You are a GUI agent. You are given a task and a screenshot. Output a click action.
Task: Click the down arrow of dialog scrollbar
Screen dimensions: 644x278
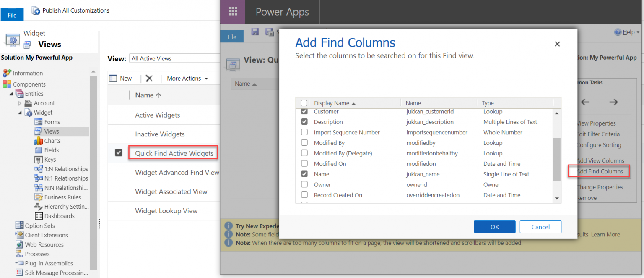557,198
